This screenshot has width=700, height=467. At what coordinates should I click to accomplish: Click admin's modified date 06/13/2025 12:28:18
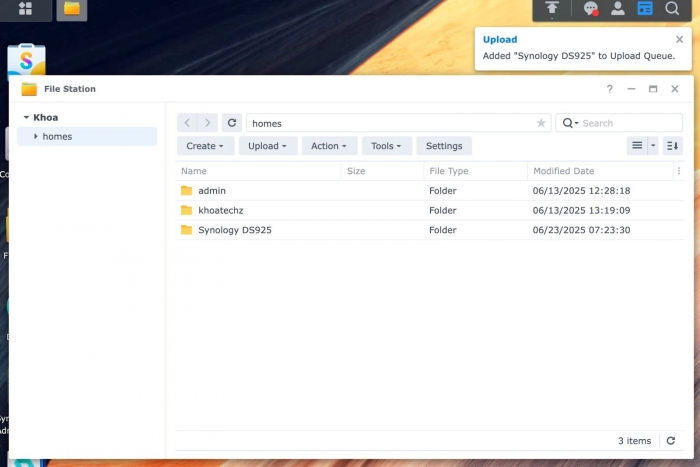(x=581, y=191)
